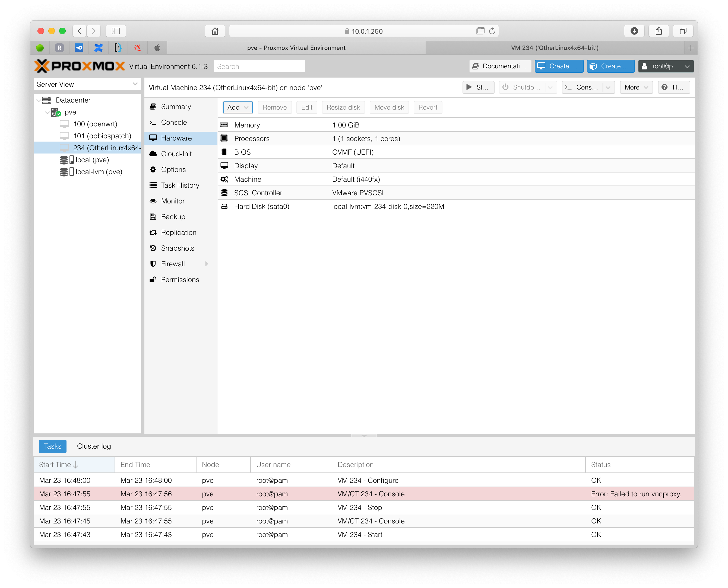Collapse the Datacenter tree node
The width and height of the screenshot is (728, 588).
(x=39, y=100)
